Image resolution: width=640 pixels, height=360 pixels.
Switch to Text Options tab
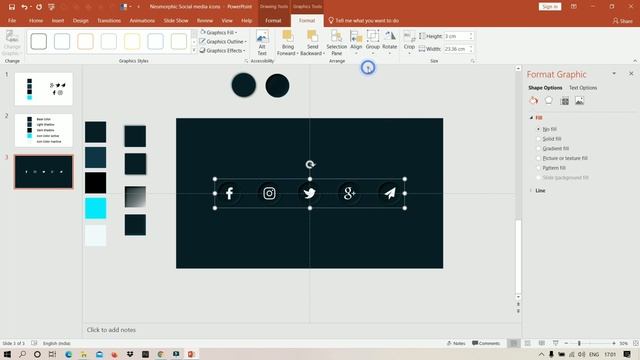tap(583, 88)
